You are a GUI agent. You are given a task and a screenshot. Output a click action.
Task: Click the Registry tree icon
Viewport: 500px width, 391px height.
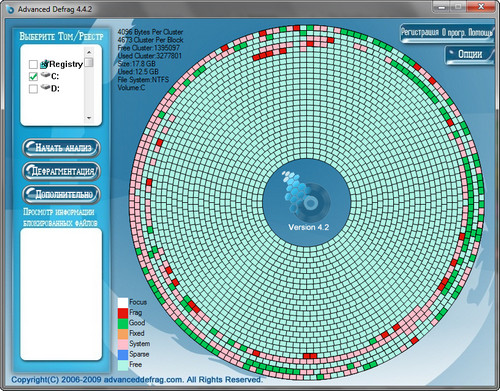coord(45,64)
